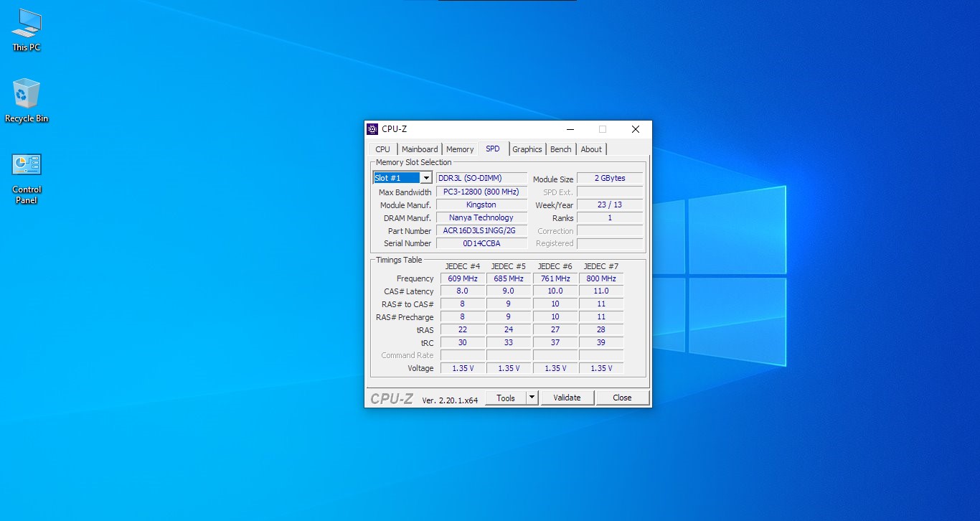Click the 761 MHz frequency cell

555,278
